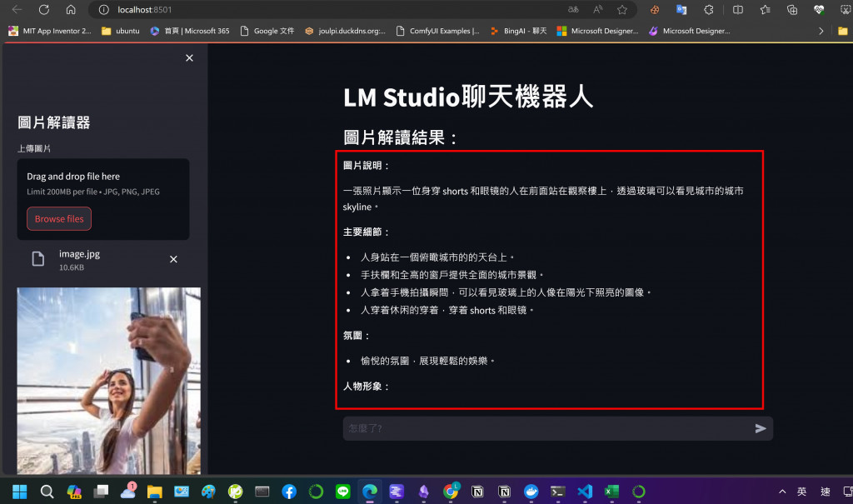This screenshot has height=504, width=853.
Task: Open the Windows Start menu
Action: [x=20, y=492]
